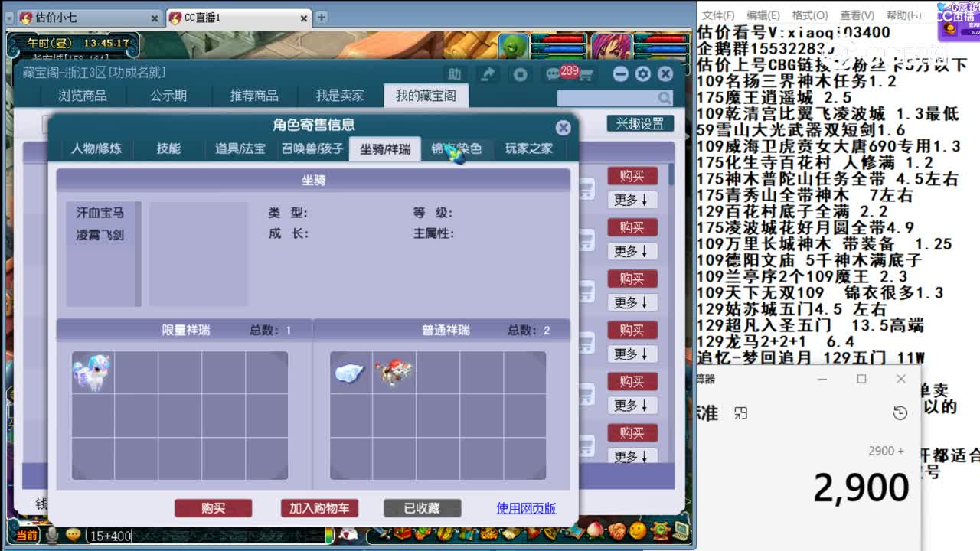The image size is (980, 551).
Task: Click grey 已收藏 button
Action: click(422, 508)
